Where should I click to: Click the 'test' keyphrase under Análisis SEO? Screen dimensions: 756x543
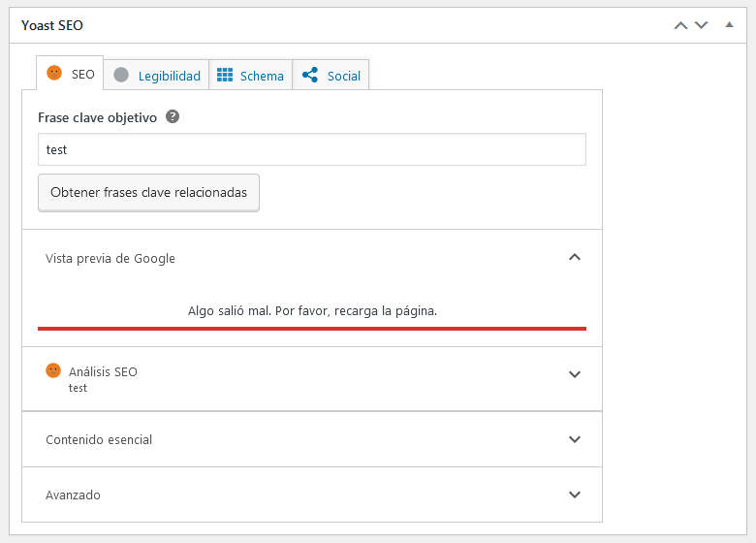[x=78, y=388]
